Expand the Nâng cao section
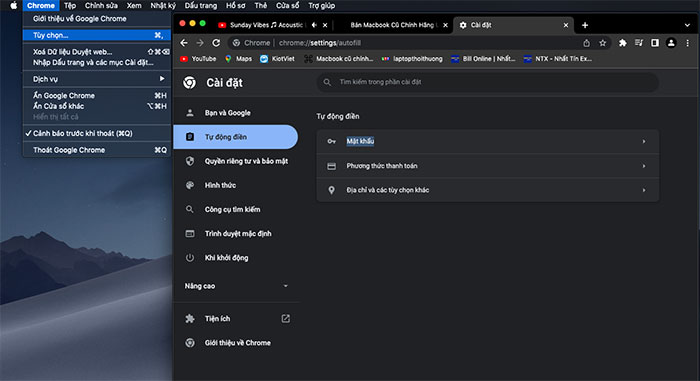700x381 pixels. [x=236, y=286]
